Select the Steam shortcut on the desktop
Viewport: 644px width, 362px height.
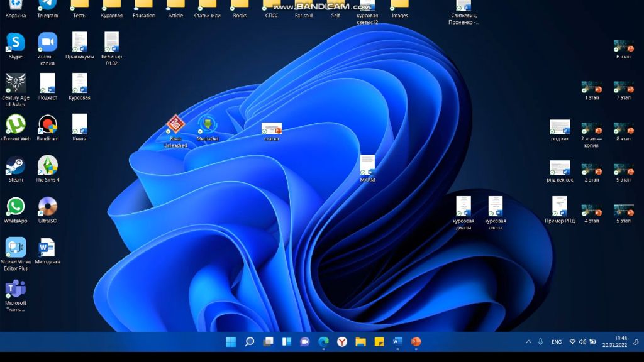15,166
